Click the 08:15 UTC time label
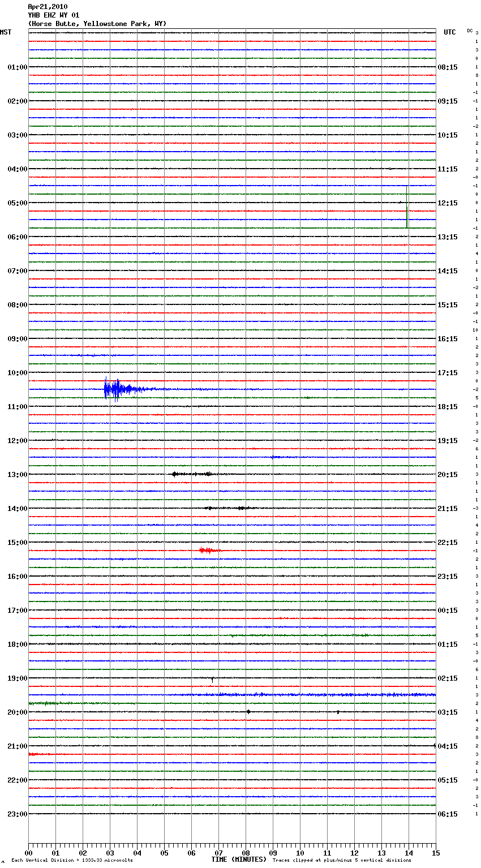 (x=448, y=67)
